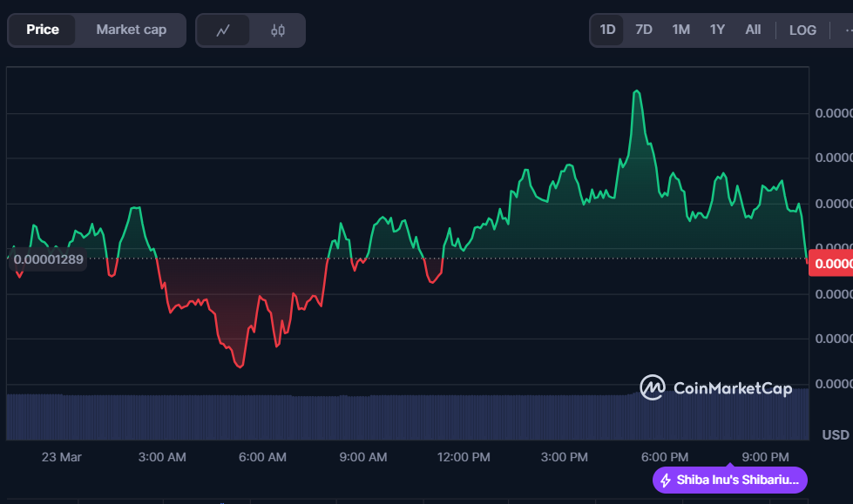This screenshot has width=853, height=504.
Task: Toggle the LOG scale option
Action: (x=802, y=30)
